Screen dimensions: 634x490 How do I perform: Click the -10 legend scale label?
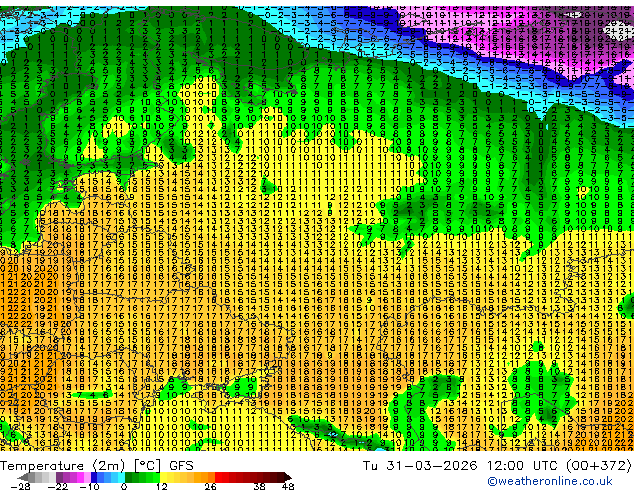click(x=89, y=486)
